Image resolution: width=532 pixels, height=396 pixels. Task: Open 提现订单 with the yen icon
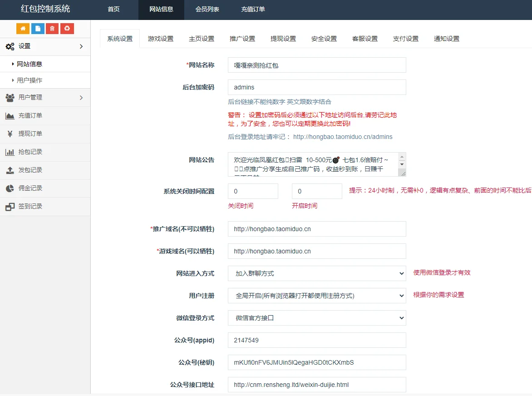point(30,134)
